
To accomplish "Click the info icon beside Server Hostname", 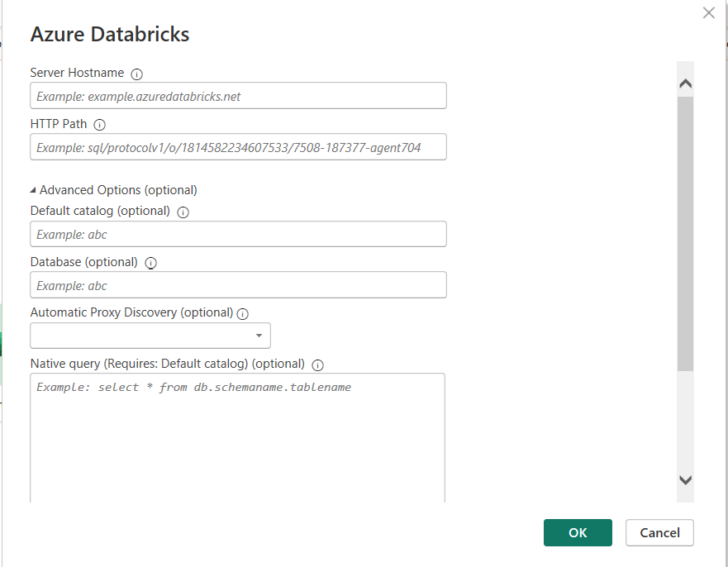I will pyautogui.click(x=137, y=74).
